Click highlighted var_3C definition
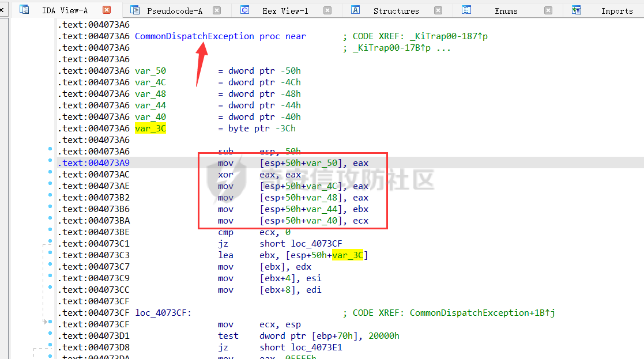 coord(150,129)
